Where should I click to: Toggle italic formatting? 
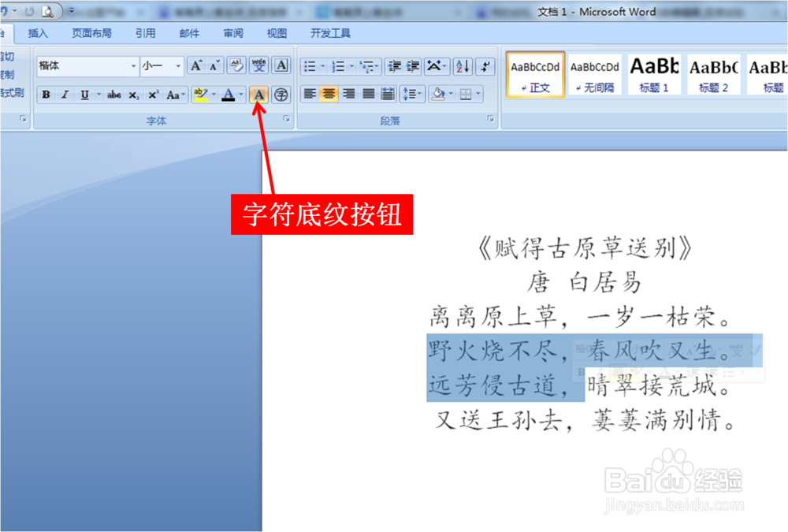[64, 95]
